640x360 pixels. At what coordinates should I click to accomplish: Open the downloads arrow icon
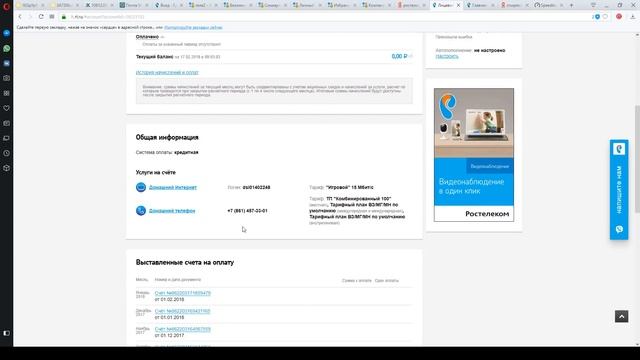click(x=632, y=17)
